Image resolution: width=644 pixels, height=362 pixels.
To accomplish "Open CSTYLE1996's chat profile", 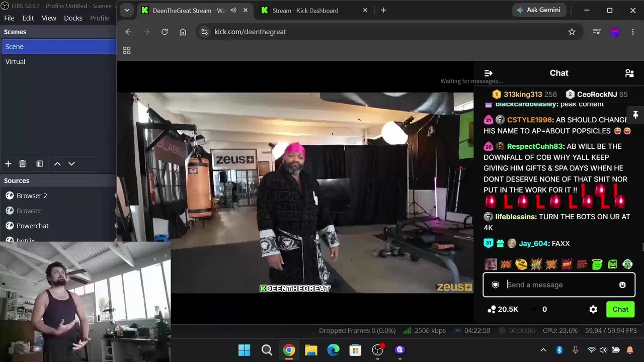I will tap(529, 120).
